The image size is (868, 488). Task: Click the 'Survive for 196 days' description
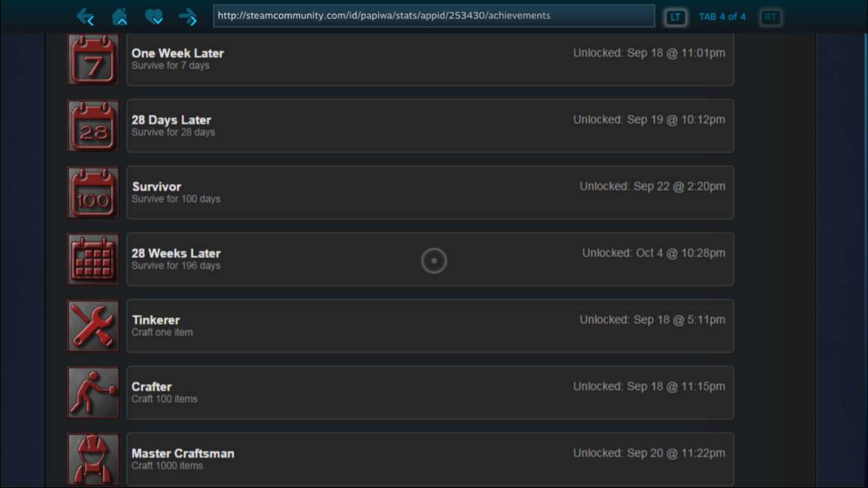(x=176, y=266)
